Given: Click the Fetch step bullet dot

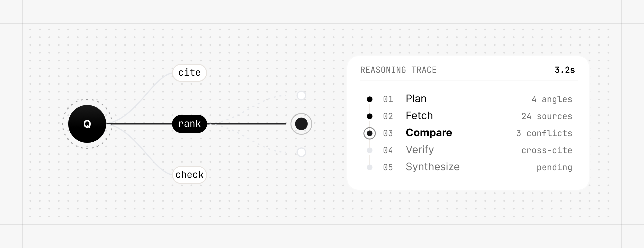Looking at the screenshot, I should point(369,116).
